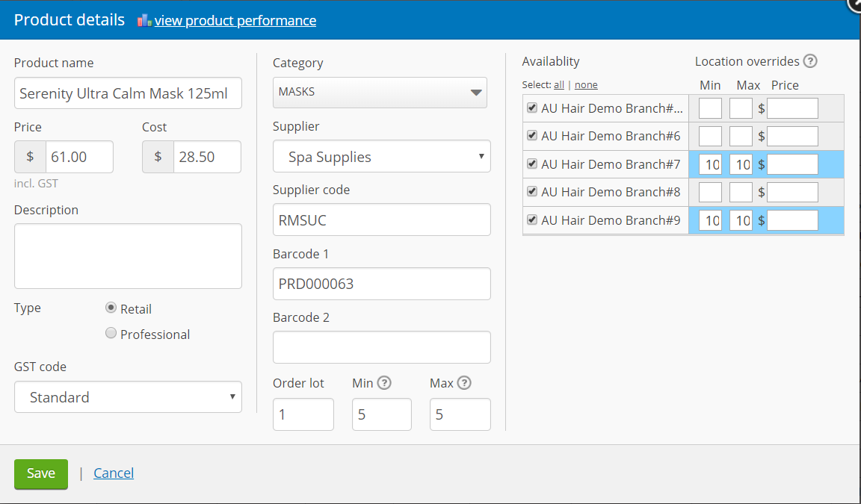Open the Supplier dropdown showing Spa Supplies

click(382, 156)
